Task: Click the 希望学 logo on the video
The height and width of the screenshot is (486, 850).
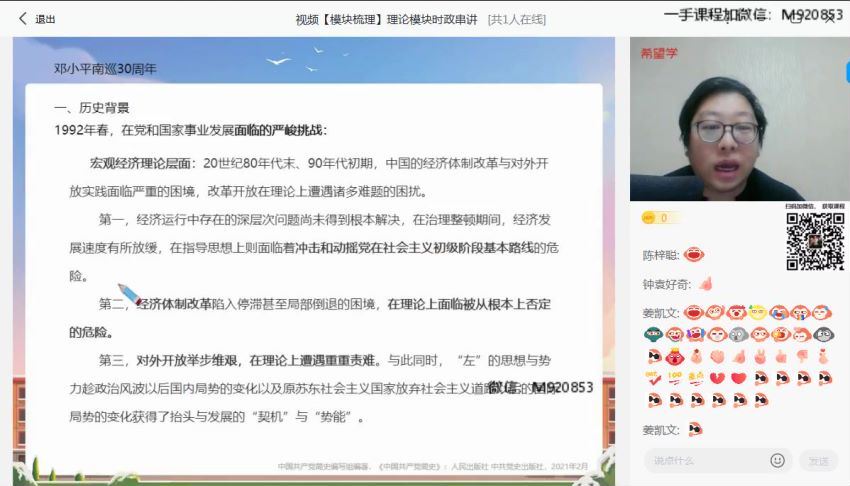Action: click(659, 54)
